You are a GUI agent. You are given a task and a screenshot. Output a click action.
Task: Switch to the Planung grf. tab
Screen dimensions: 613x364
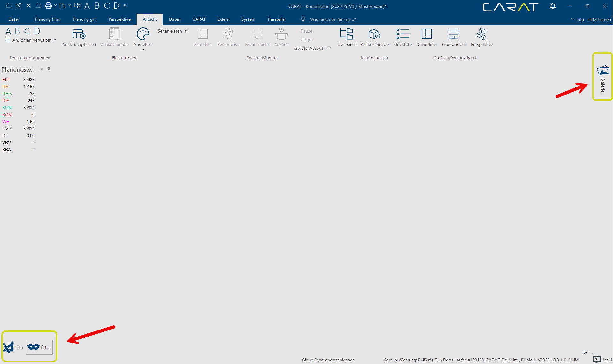(84, 19)
